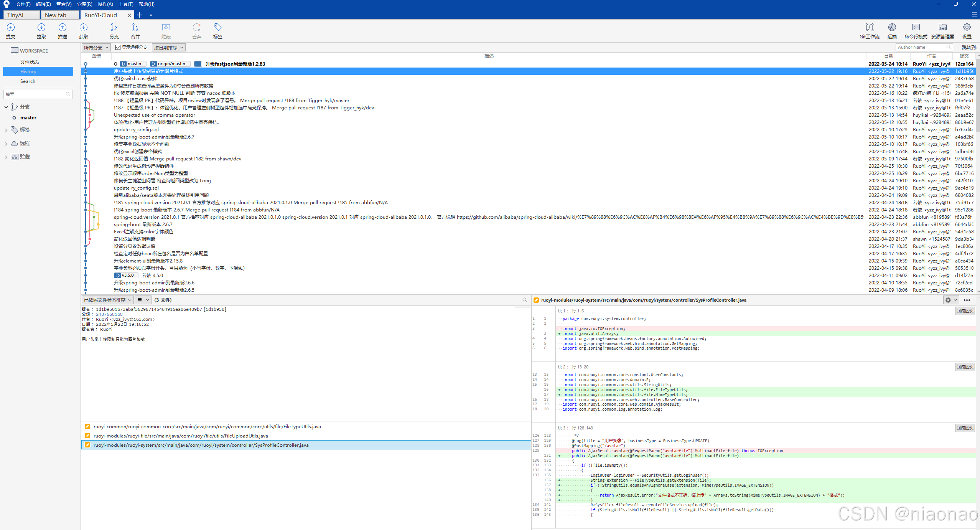Switch to the TinyAI tab
The height and width of the screenshot is (530, 980).
[x=21, y=15]
